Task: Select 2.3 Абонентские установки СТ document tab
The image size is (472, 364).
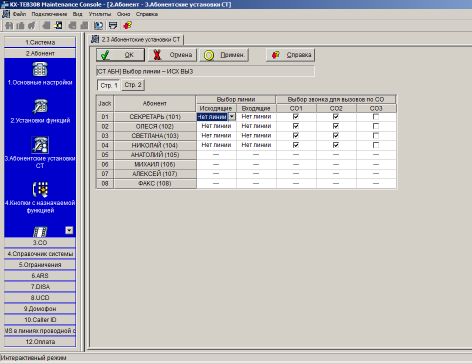Action: click(137, 39)
